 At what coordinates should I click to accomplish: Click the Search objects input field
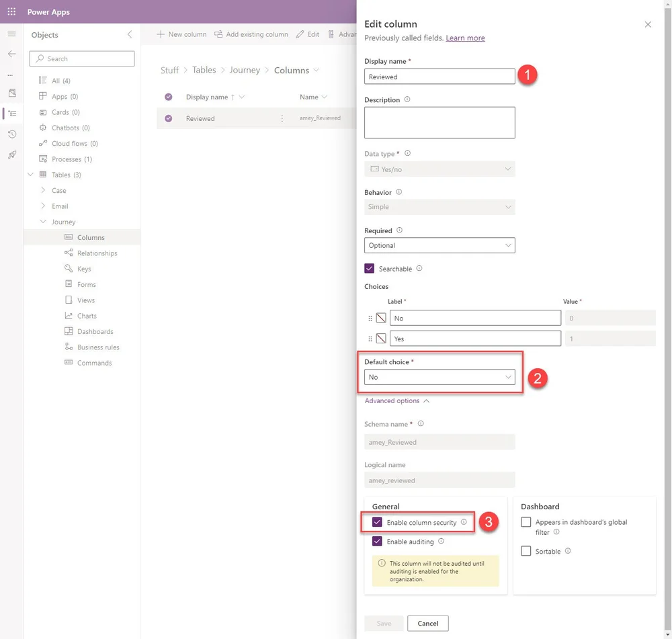pos(82,58)
